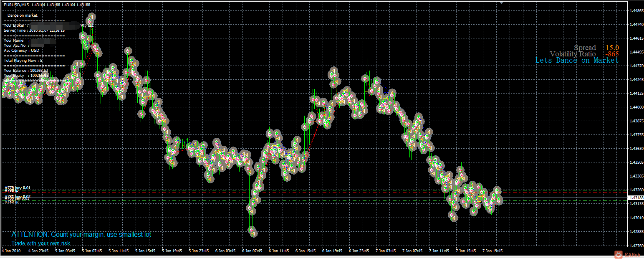
Task: Click the current price tag 1.43188
Action: (635, 198)
